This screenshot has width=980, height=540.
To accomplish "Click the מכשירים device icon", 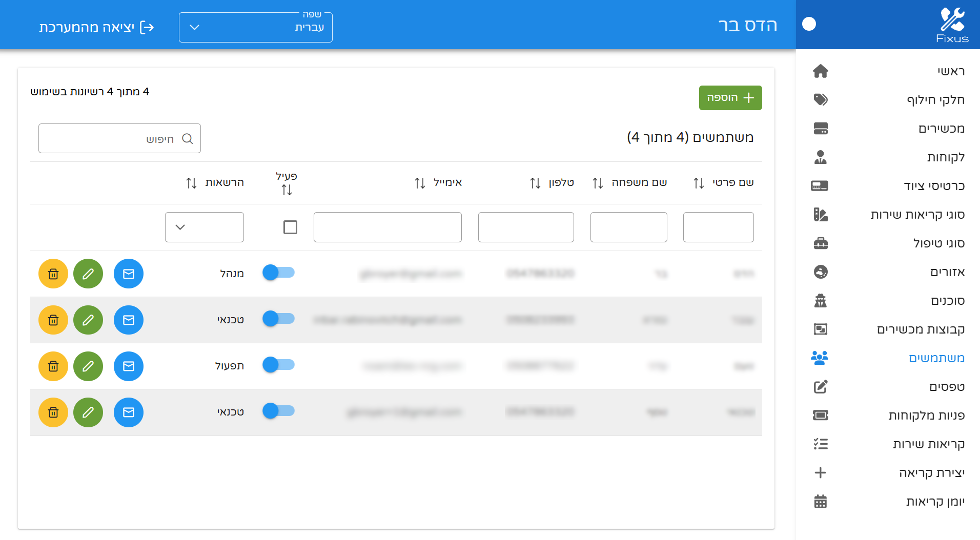I will coord(821,128).
